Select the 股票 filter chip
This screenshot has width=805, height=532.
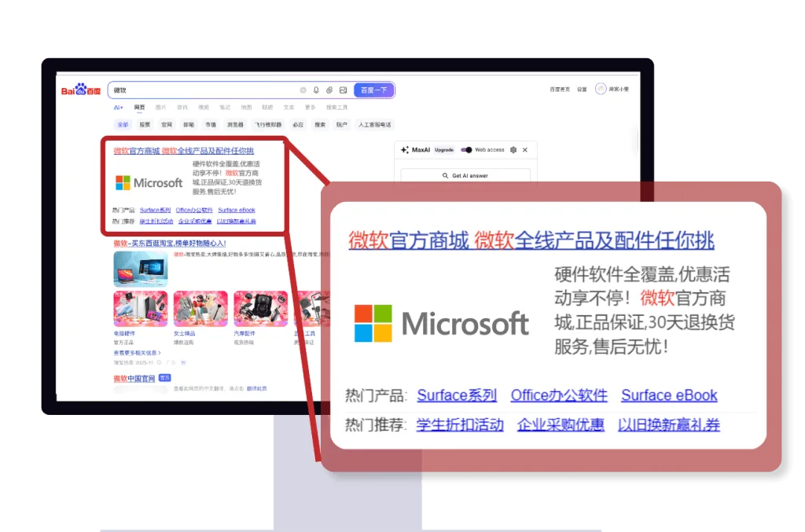[145, 125]
